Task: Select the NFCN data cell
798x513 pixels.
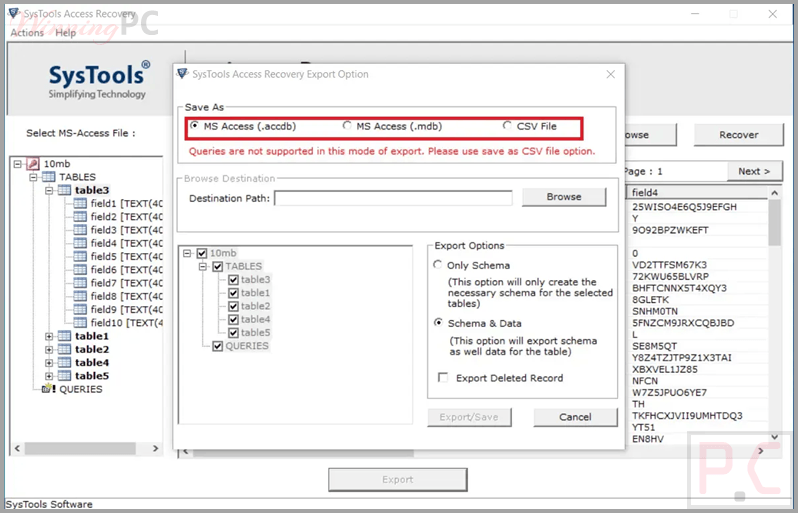Action: point(645,381)
